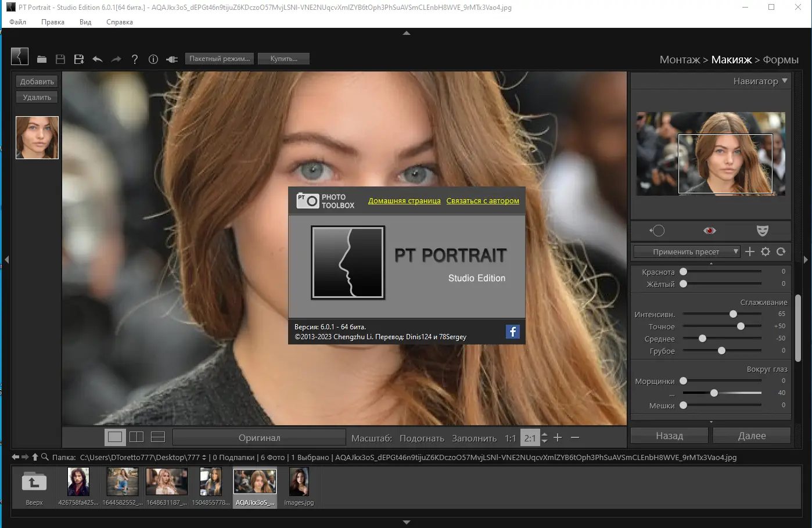Image resolution: width=812 pixels, height=528 pixels.
Task: Click the Интенсивн. smoothing slider handle
Action: (x=733, y=314)
